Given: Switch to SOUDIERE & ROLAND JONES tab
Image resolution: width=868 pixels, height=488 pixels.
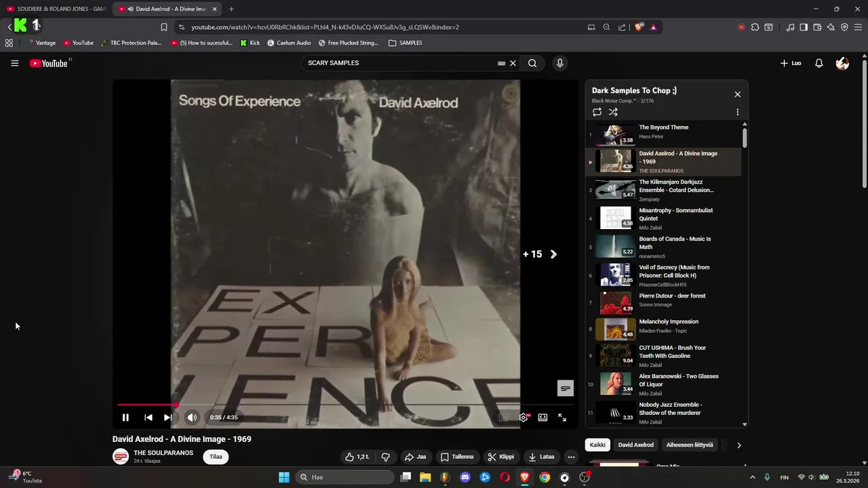Looking at the screenshot, I should [56, 9].
